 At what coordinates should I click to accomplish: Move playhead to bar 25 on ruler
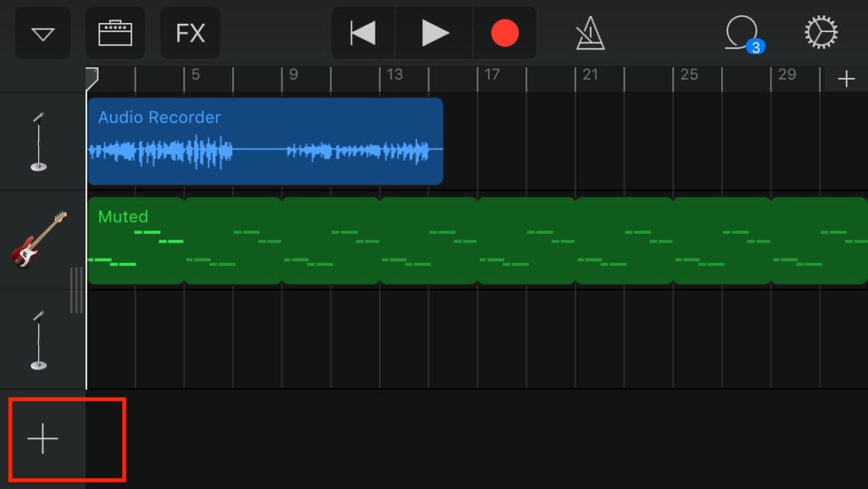[688, 75]
